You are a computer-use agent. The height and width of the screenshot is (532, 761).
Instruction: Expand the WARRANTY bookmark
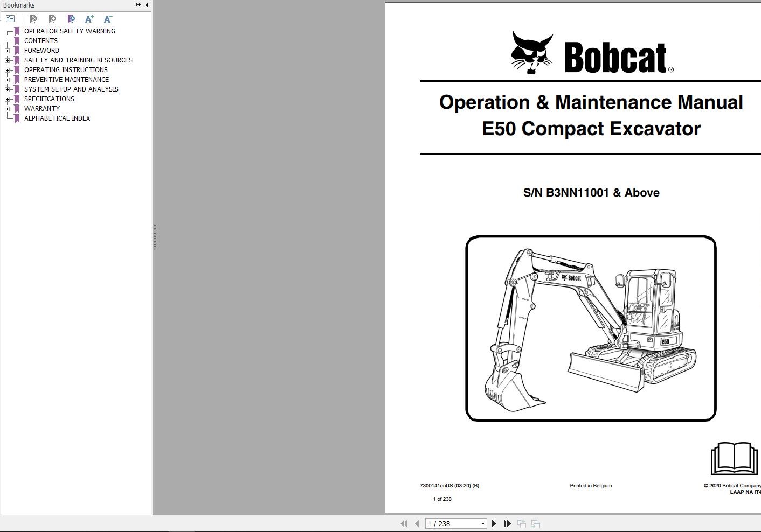(x=7, y=109)
